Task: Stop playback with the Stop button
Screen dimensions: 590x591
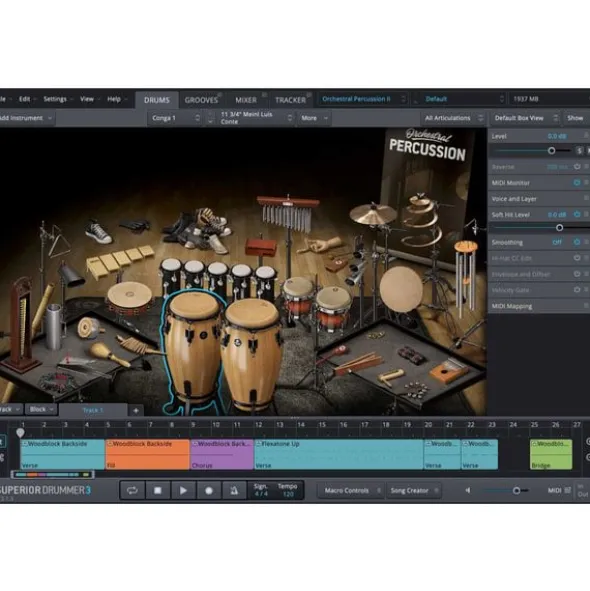Action: tap(158, 490)
